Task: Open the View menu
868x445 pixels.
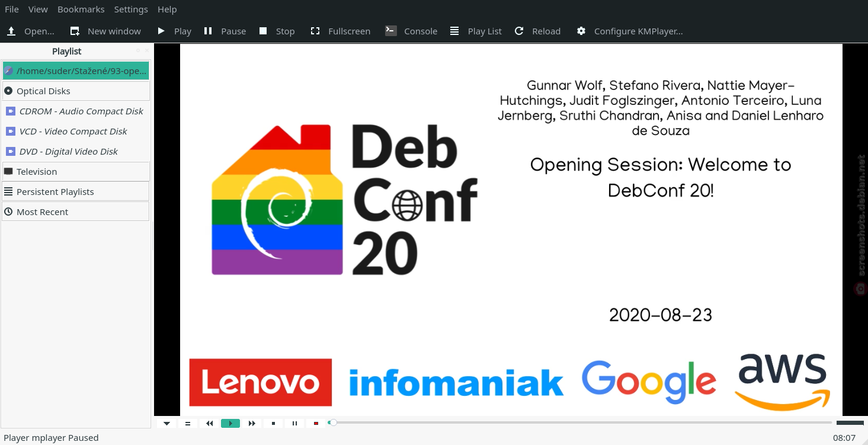Action: (x=38, y=9)
